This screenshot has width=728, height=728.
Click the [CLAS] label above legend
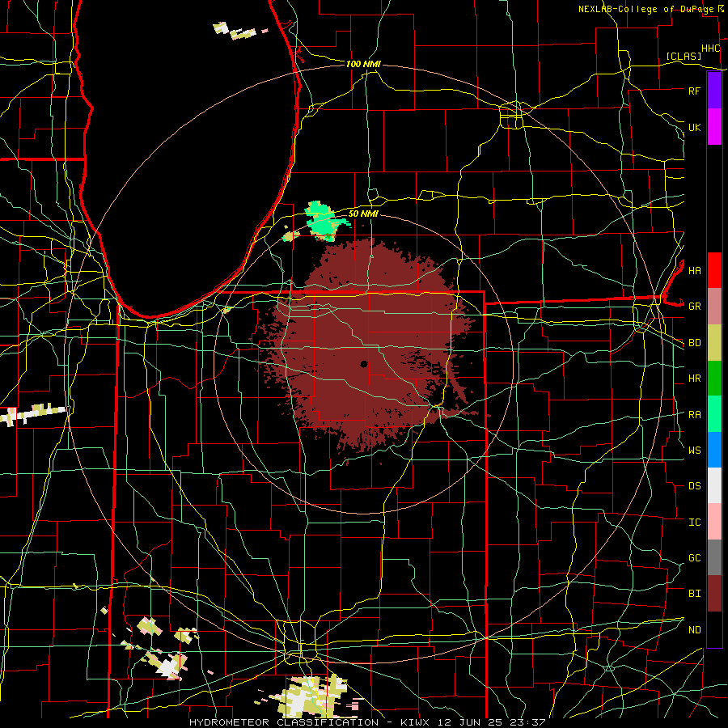[684, 56]
